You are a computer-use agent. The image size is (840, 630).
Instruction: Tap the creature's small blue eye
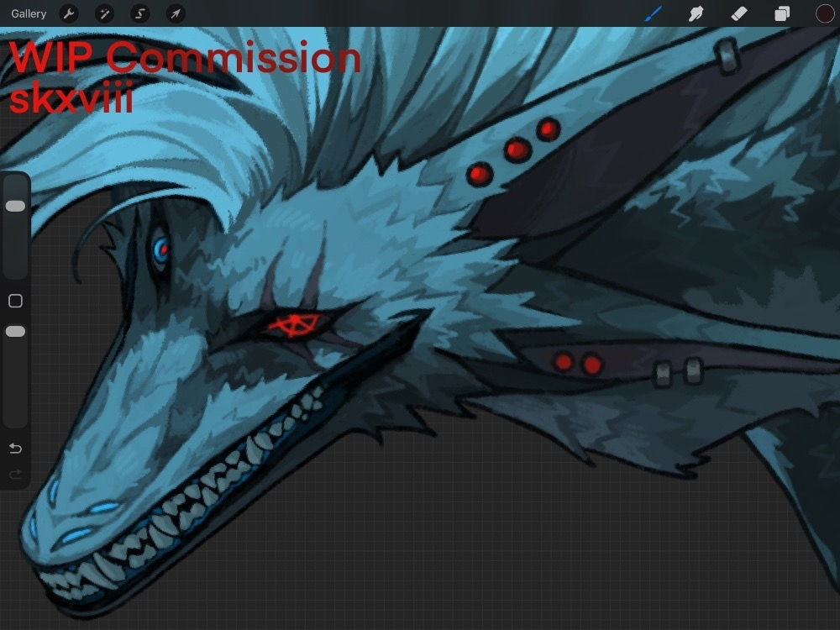click(160, 248)
